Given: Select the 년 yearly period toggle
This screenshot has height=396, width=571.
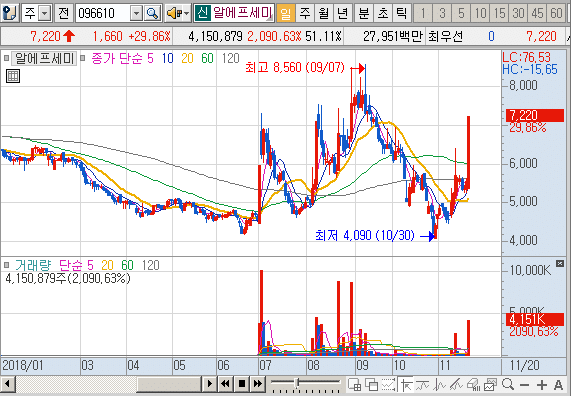Looking at the screenshot, I should pos(343,13).
